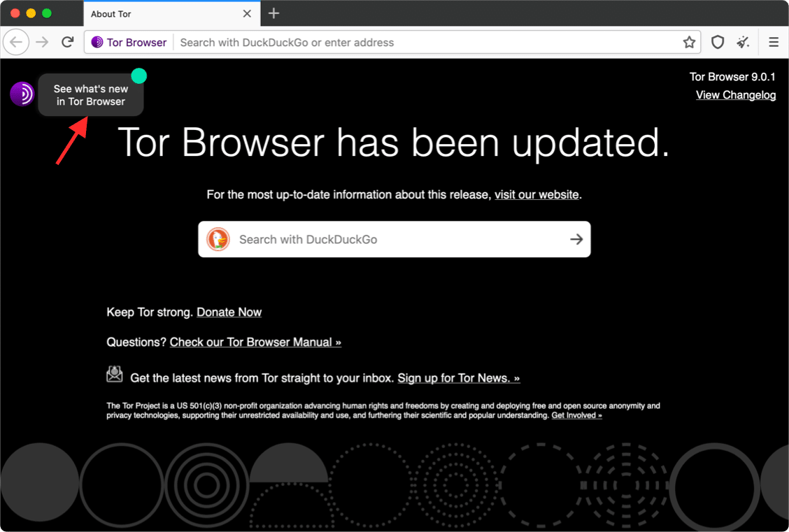Click the DuckDuckGo duck logo
Screen dimensions: 789x532
(218, 239)
